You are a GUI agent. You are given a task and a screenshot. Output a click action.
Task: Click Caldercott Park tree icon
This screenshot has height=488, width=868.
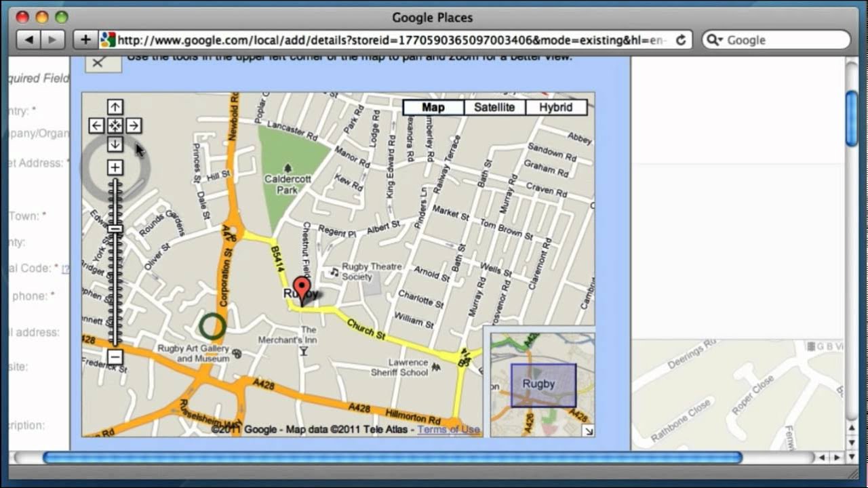pyautogui.click(x=288, y=167)
